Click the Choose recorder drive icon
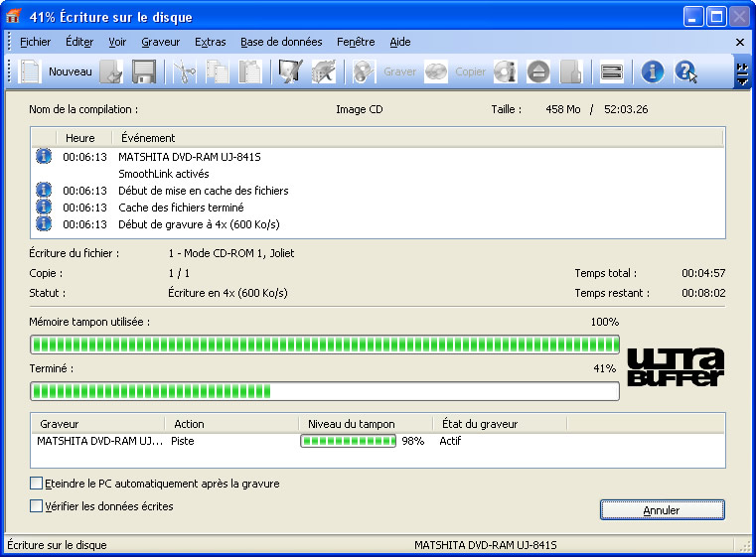Viewport: 756px width, 557px height. (613, 71)
